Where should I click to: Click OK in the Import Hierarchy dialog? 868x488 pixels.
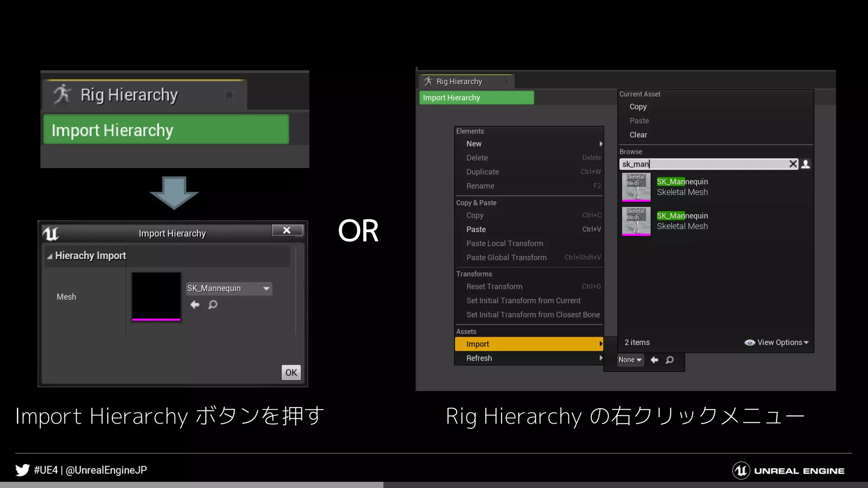point(291,372)
